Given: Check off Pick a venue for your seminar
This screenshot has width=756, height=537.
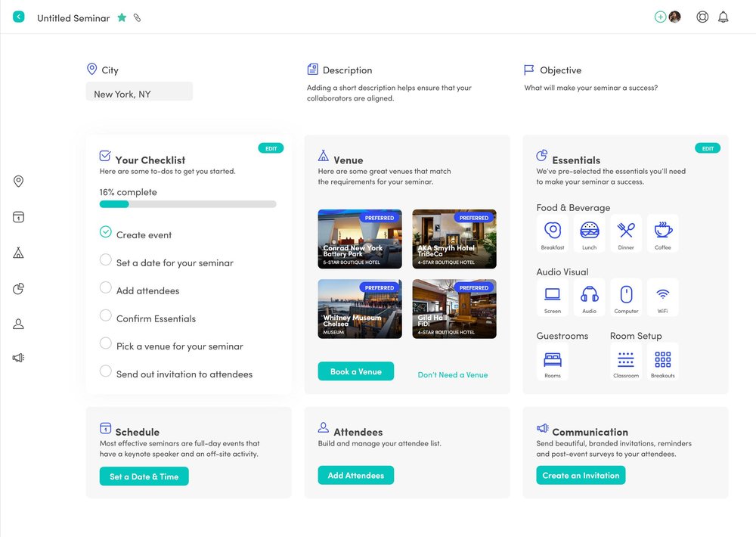Looking at the screenshot, I should tap(106, 343).
